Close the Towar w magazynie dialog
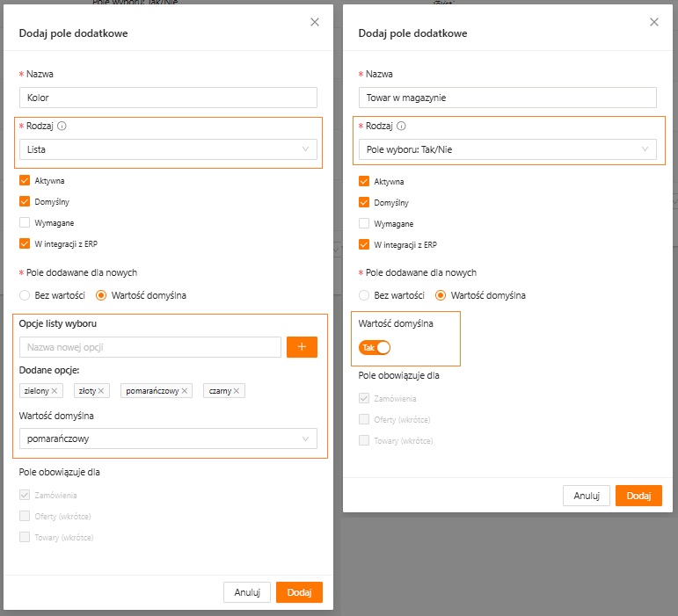The width and height of the screenshot is (678, 616). 653,22
